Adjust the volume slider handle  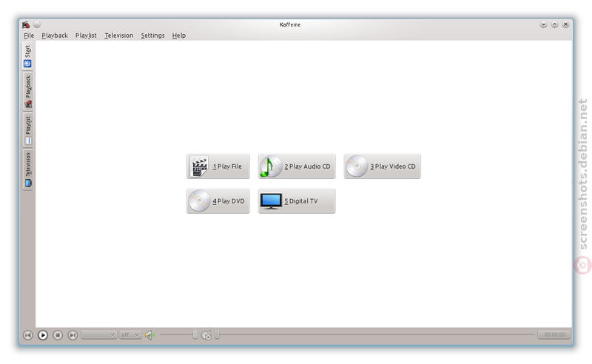point(195,334)
